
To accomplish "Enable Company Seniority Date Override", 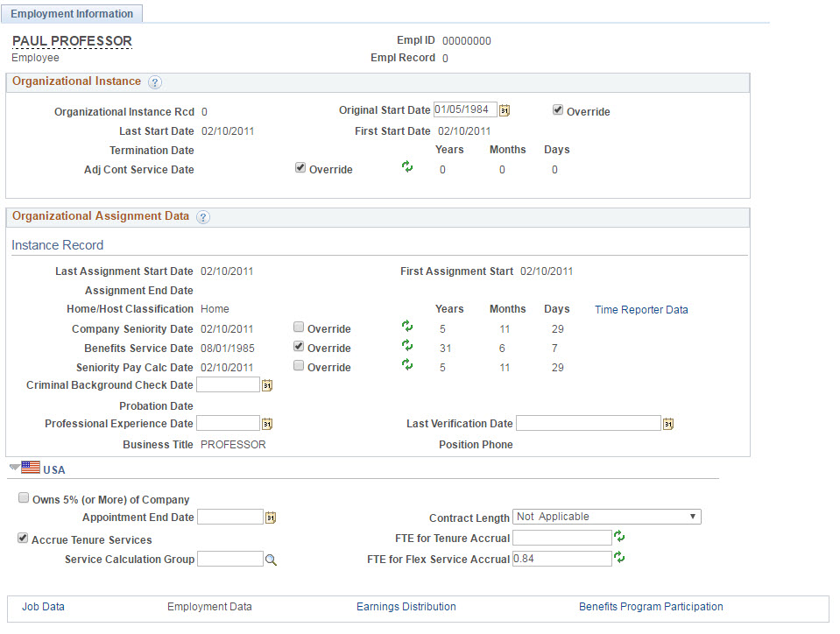I will click(x=299, y=327).
